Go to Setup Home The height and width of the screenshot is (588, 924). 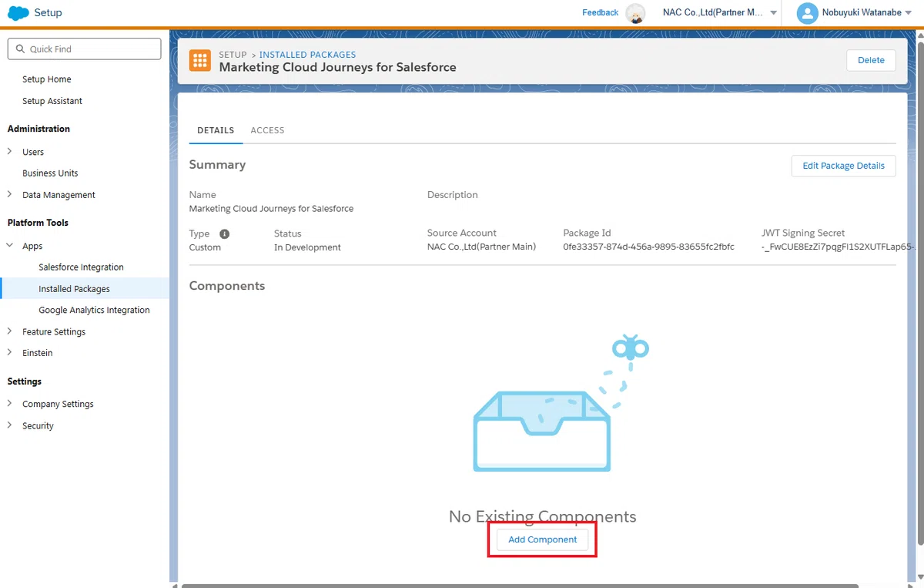point(47,79)
